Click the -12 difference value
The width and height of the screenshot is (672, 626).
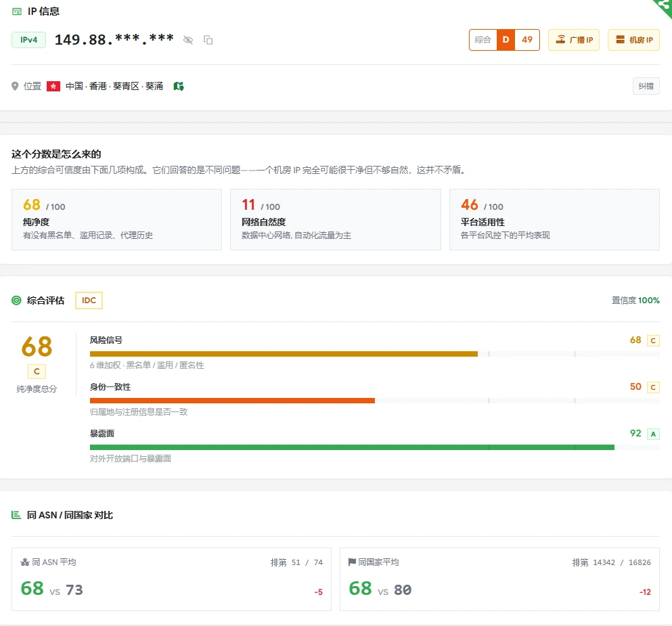(x=645, y=592)
